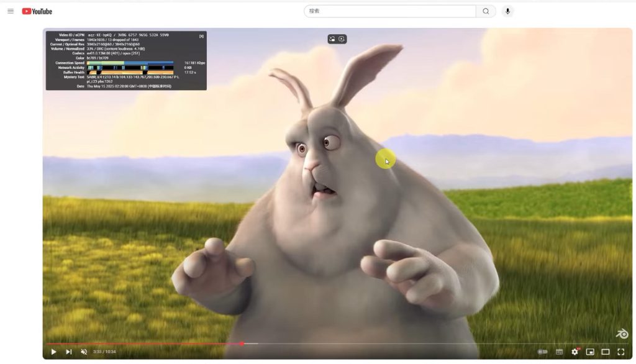Select the Viewport / Frames value text
This screenshot has height=364, width=636.
click(113, 40)
